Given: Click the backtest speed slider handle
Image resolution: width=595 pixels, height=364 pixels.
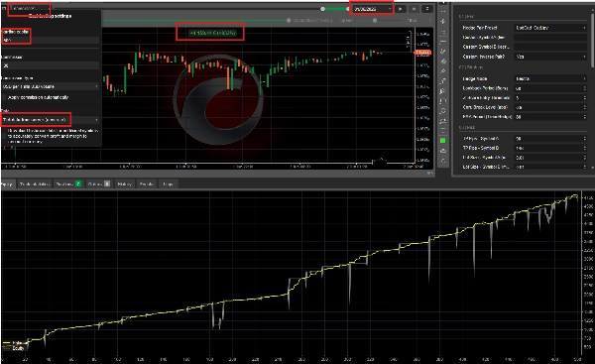Looking at the screenshot, I should pos(375,20).
